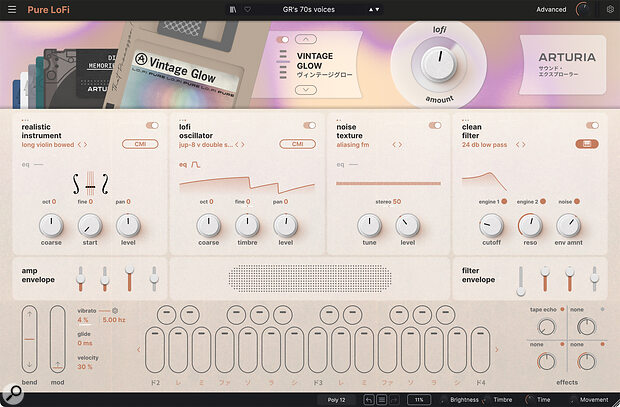
Task: Switch to Advanced view
Action: 551,9
